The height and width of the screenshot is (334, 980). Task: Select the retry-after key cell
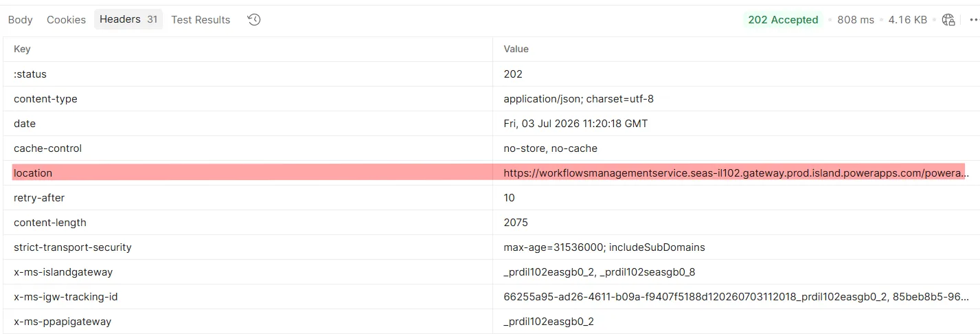click(x=248, y=198)
